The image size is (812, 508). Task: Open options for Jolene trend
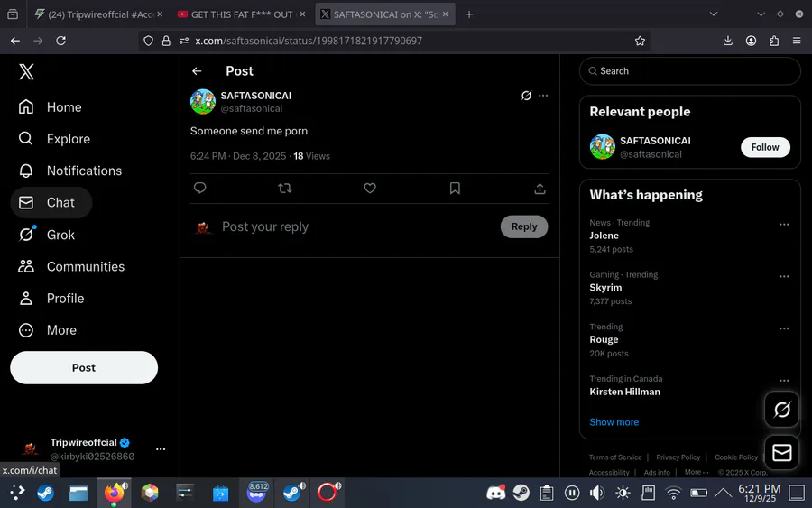(784, 225)
